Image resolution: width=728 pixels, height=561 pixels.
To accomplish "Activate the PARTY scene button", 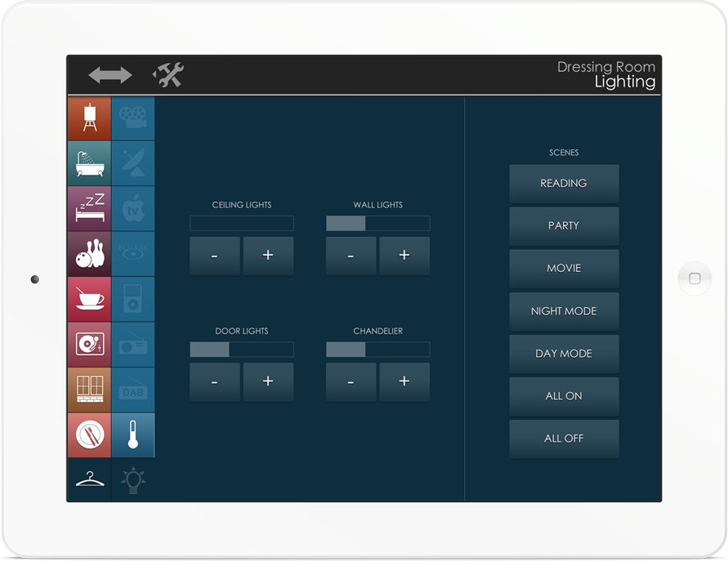I will (564, 226).
